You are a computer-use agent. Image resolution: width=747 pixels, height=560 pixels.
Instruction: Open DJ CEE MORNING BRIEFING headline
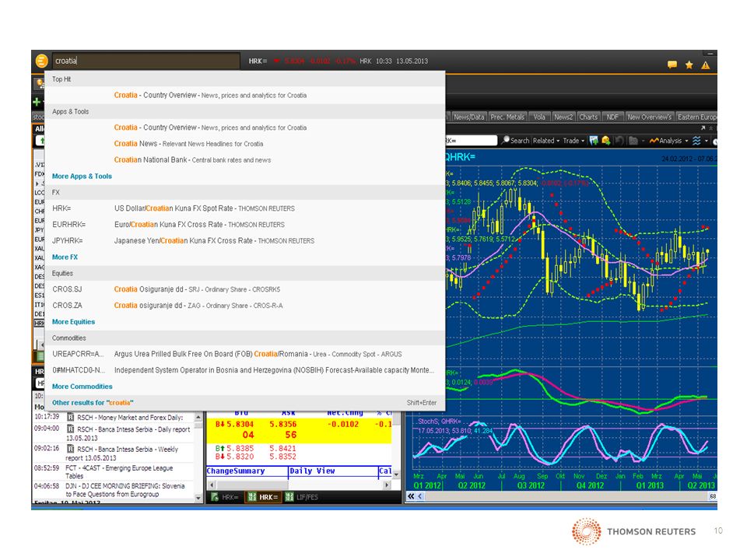point(124,490)
